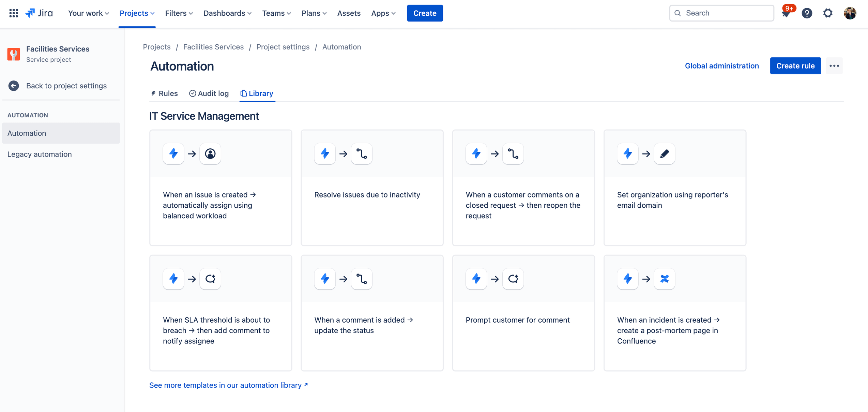This screenshot has height=412, width=868.
Task: Open the Your work dropdown menu
Action: click(88, 13)
